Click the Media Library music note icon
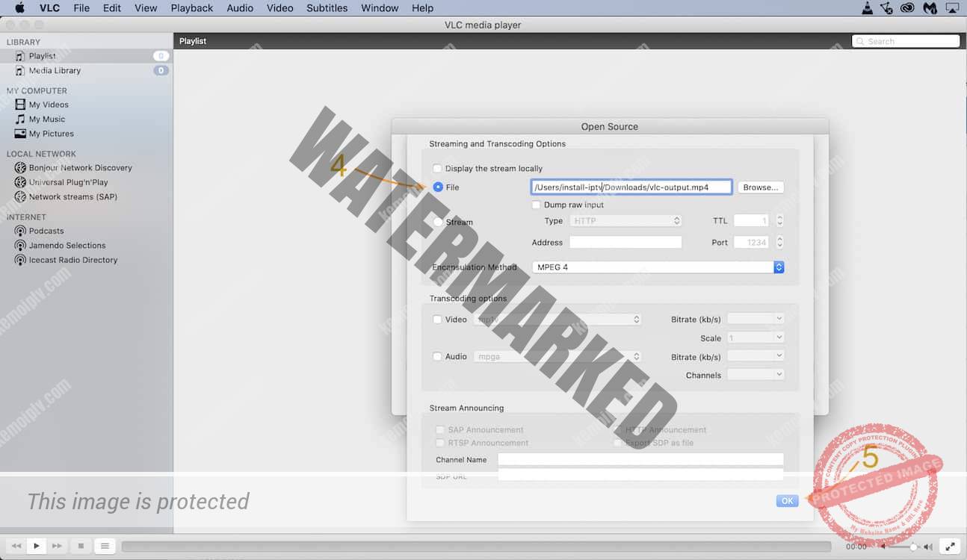This screenshot has height=560, width=967. click(x=20, y=70)
